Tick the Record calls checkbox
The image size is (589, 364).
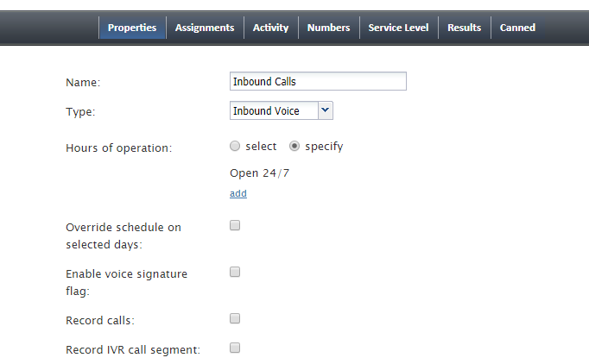pos(235,318)
